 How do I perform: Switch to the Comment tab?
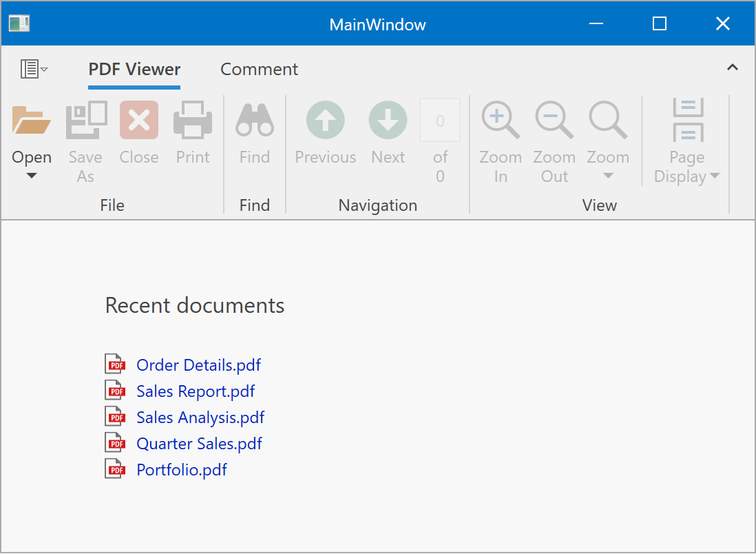[259, 70]
